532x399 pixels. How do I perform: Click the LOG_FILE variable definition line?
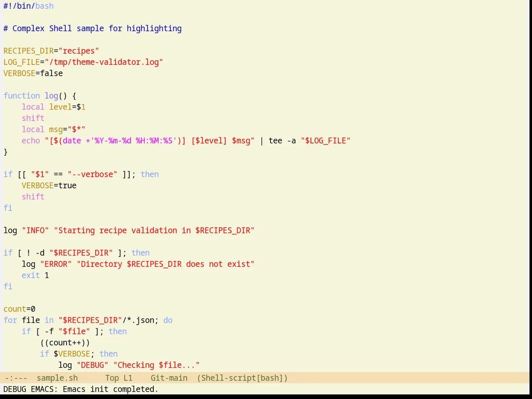[x=83, y=62]
